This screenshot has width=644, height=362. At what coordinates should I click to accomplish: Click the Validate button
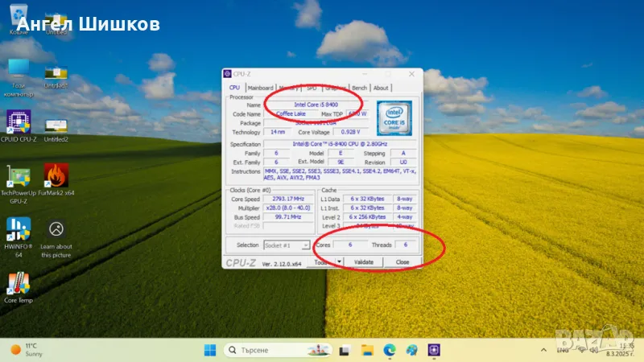click(364, 262)
